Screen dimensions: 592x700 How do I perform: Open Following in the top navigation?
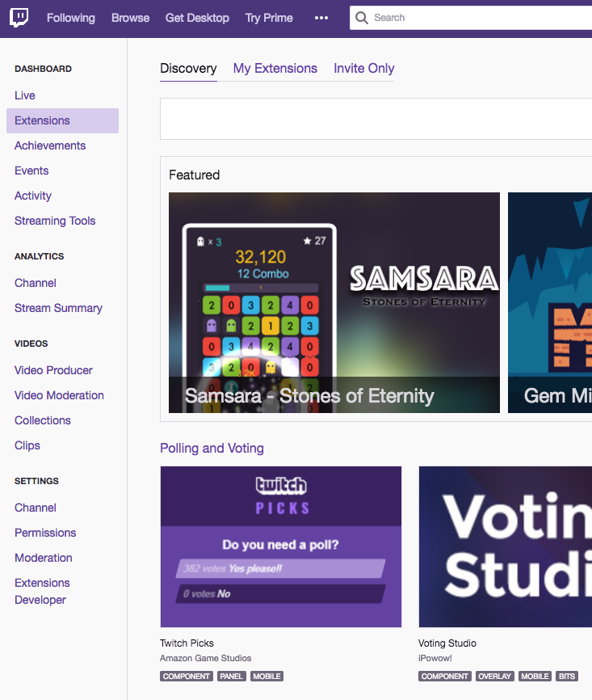(x=71, y=18)
